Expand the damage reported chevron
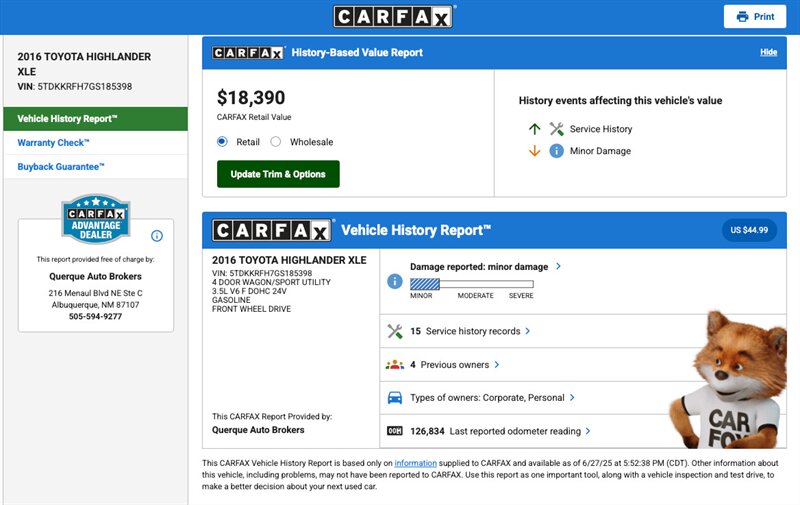This screenshot has width=800, height=505. click(558, 266)
